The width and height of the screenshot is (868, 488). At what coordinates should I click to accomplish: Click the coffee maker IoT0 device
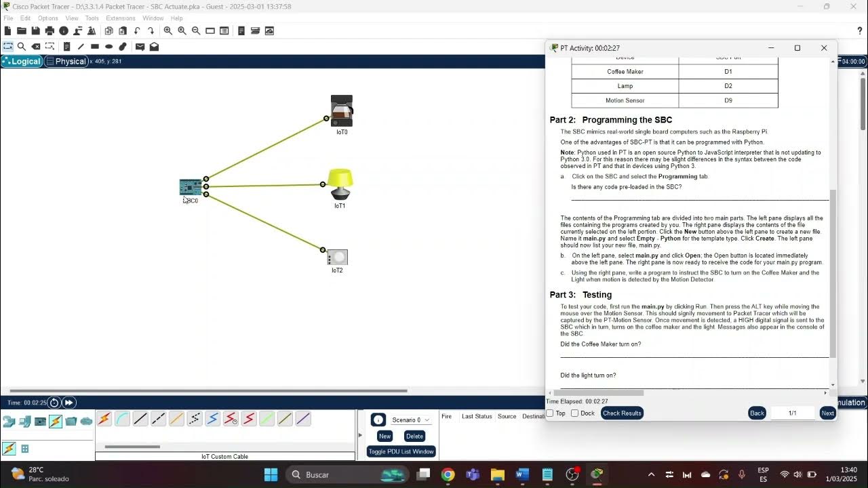tap(341, 111)
